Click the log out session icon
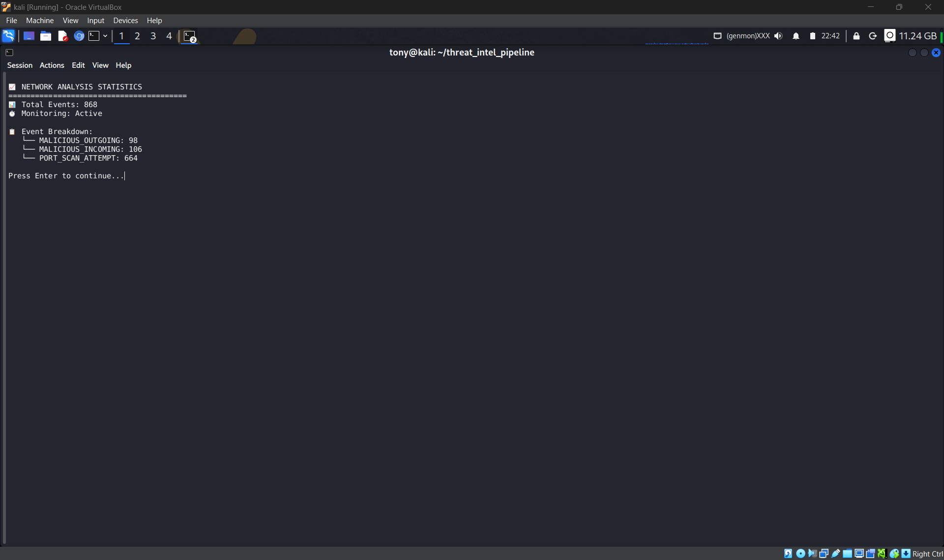The image size is (944, 560). coord(873,36)
